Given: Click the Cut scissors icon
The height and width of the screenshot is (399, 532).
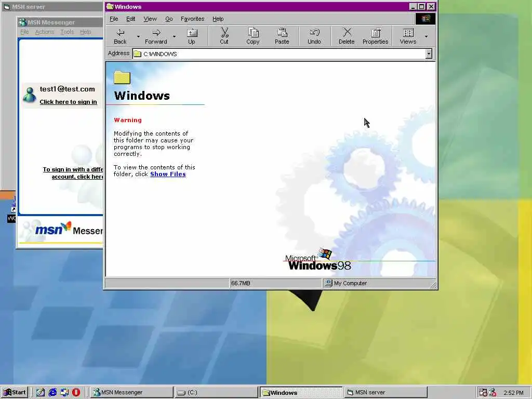Looking at the screenshot, I should pyautogui.click(x=224, y=33).
